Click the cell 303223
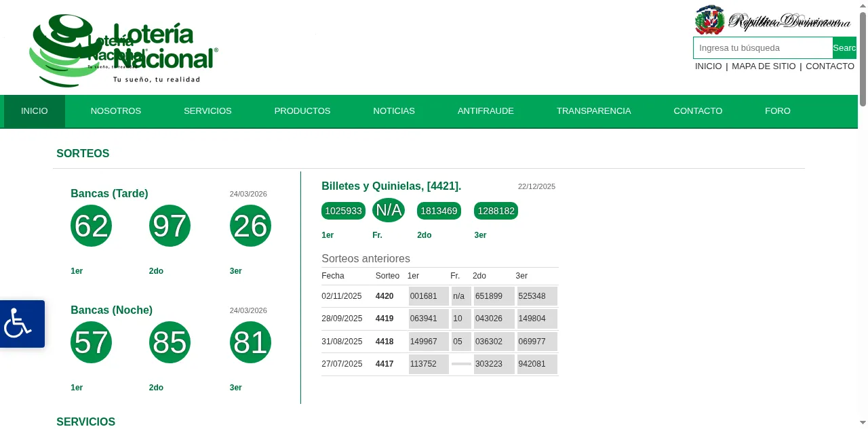This screenshot has height=429, width=868. point(494,364)
